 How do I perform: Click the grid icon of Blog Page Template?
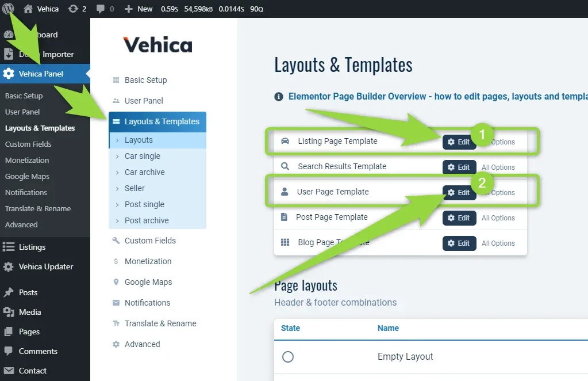coord(285,242)
